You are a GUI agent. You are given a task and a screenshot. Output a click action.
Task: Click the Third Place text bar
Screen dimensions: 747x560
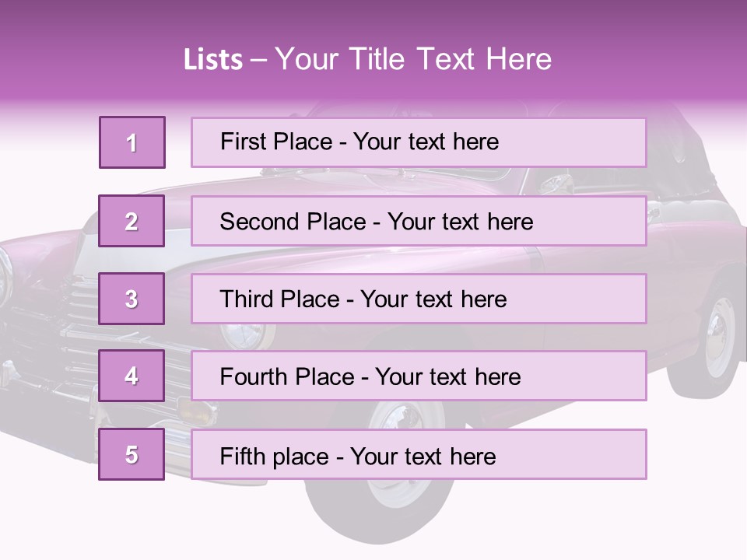click(x=419, y=299)
